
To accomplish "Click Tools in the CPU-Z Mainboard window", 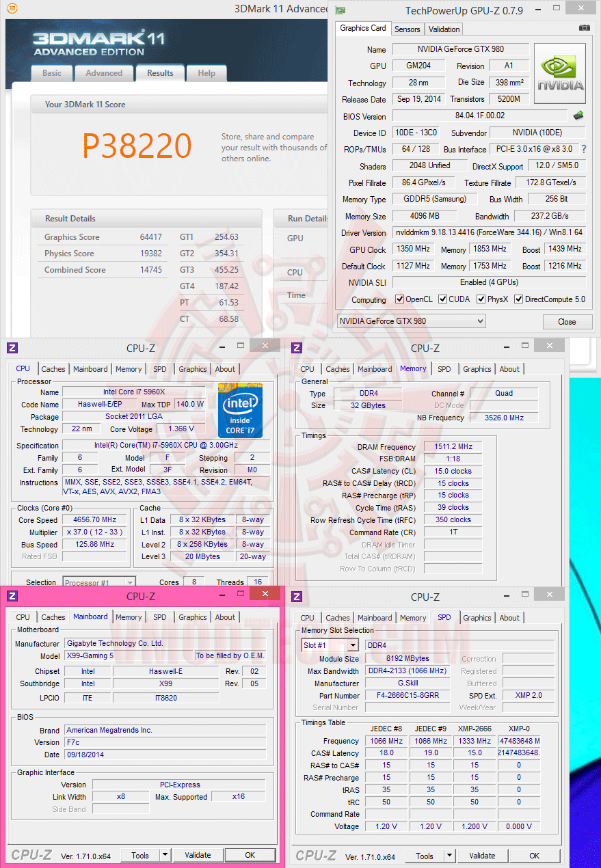I will pyautogui.click(x=141, y=855).
